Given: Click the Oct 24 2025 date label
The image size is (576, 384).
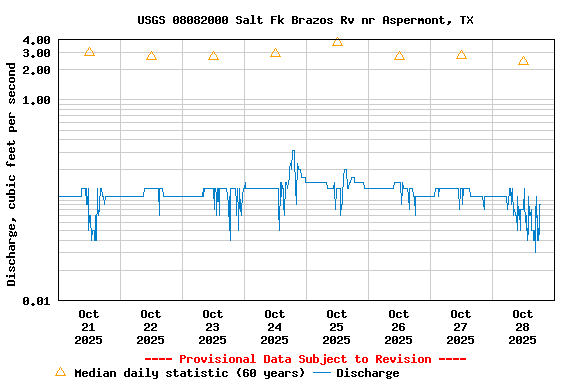Looking at the screenshot, I should (275, 327).
